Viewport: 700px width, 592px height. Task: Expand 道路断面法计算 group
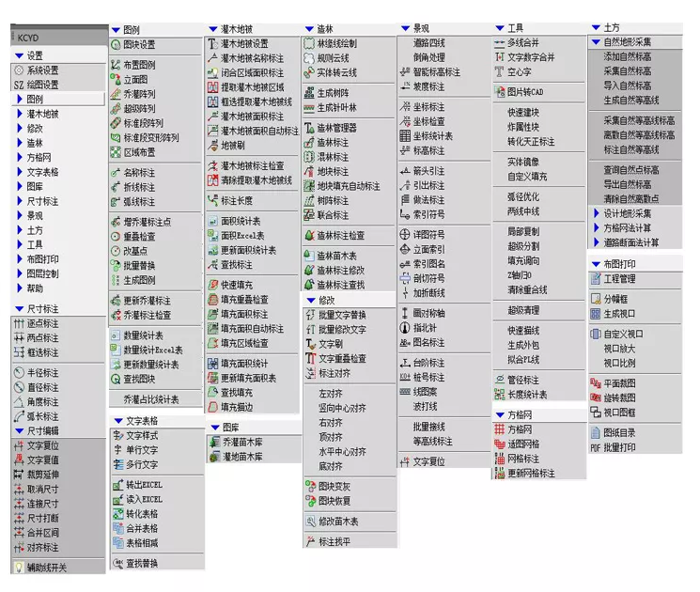[x=597, y=242]
